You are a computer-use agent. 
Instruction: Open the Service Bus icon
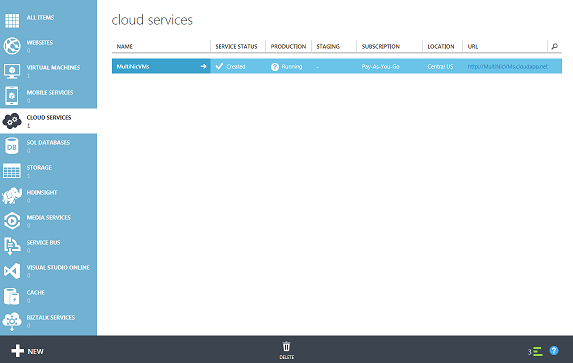pos(12,246)
